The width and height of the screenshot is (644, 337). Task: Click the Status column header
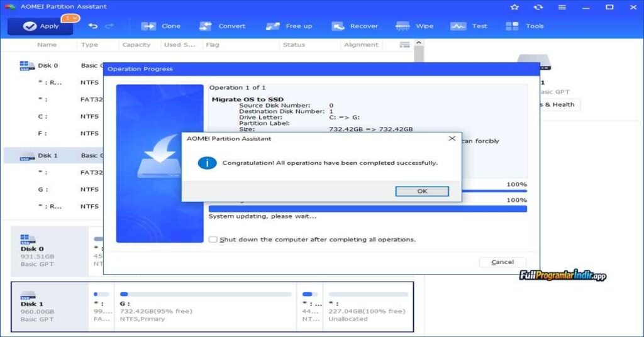[294, 45]
